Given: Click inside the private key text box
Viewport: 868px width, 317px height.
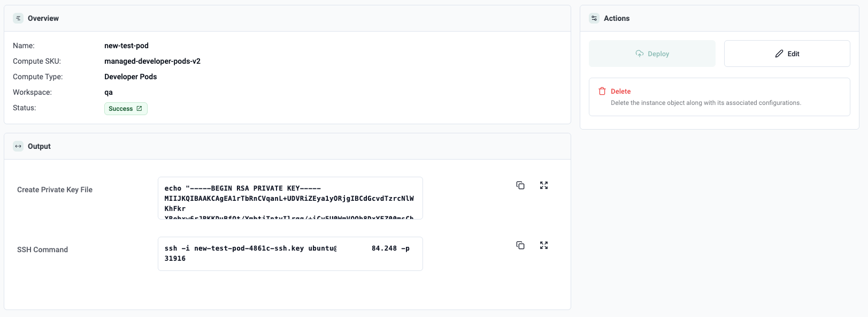Looking at the screenshot, I should tap(290, 198).
